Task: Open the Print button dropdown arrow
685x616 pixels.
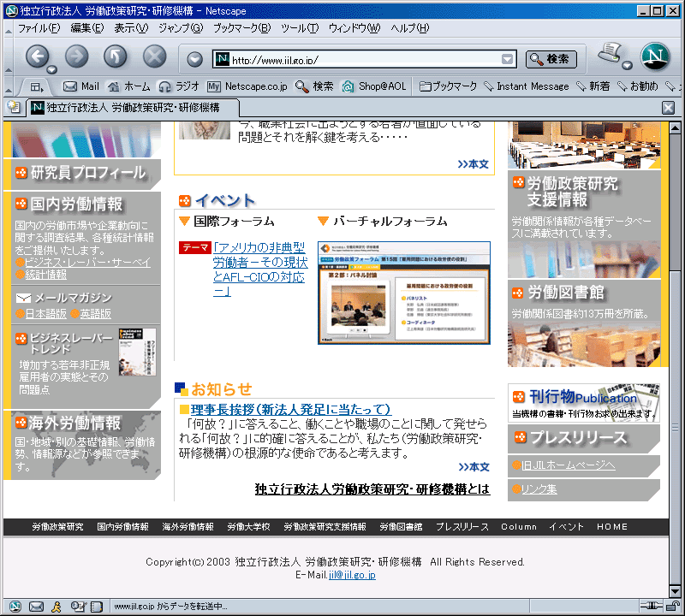Action: coord(628,66)
